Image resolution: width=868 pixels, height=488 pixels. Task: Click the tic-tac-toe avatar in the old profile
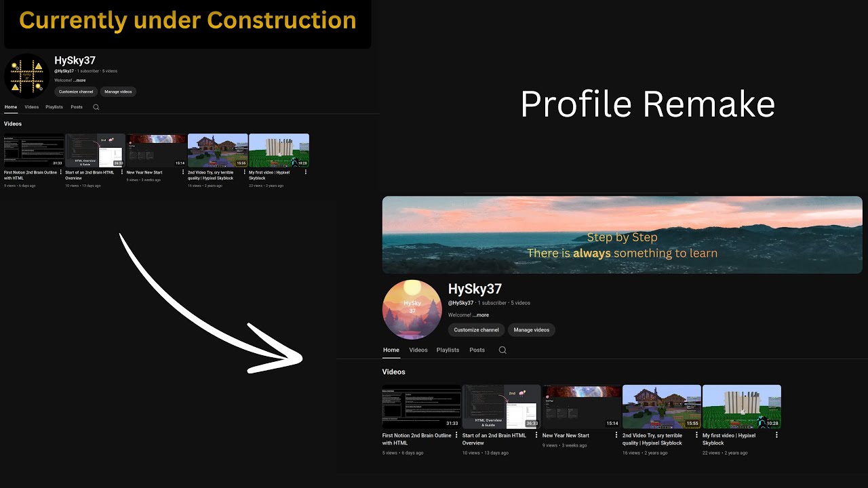point(27,76)
